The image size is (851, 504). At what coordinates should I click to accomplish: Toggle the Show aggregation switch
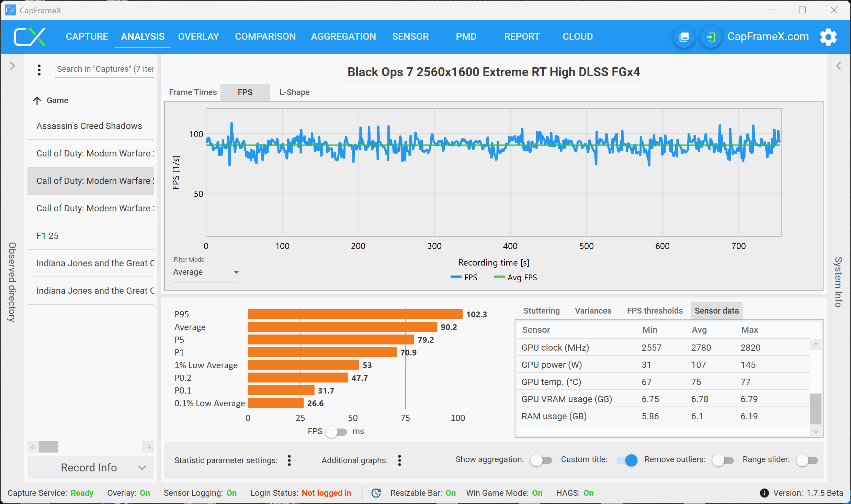541,460
